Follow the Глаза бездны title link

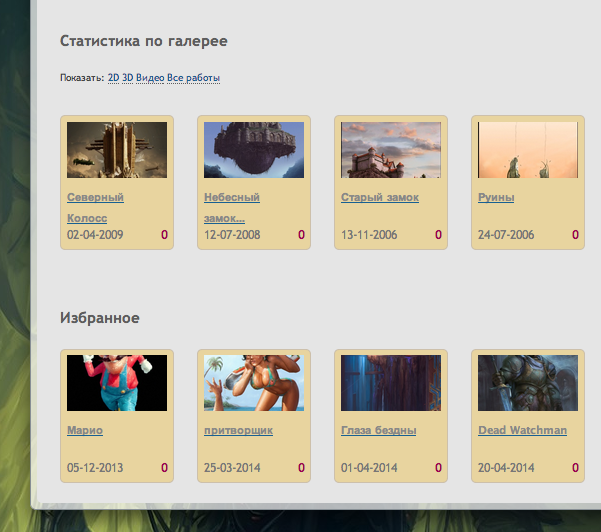tap(383, 430)
